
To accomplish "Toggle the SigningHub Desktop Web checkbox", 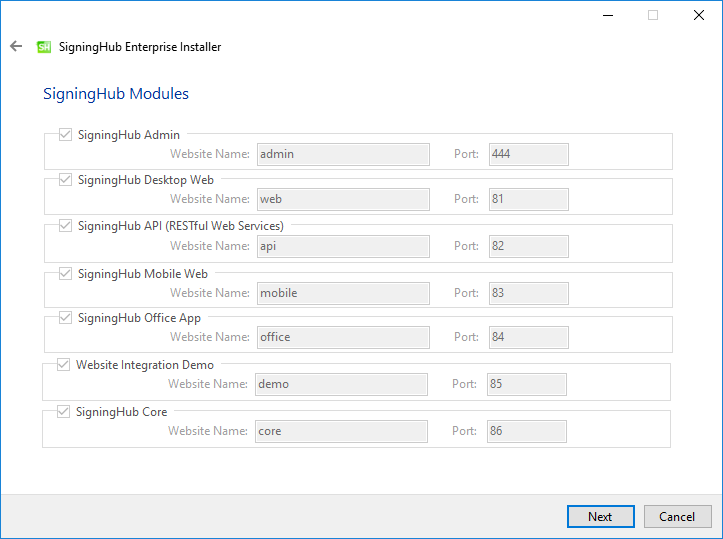I will point(65,180).
